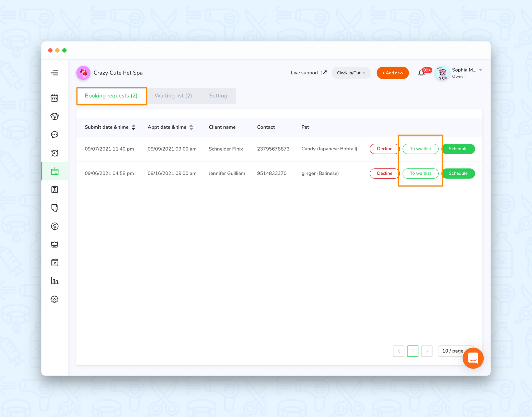Open the gear settings sidebar icon
This screenshot has height=417, width=532.
(x=55, y=299)
